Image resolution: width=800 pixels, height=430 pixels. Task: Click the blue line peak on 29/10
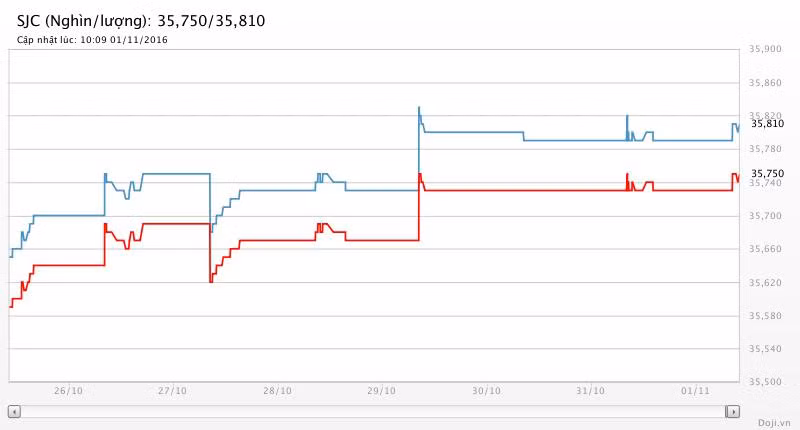point(419,108)
